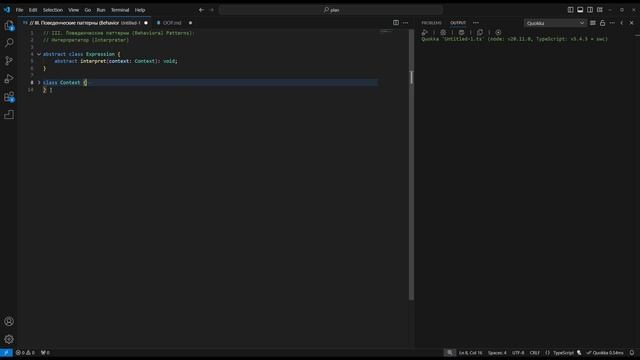
Task: Click the Quokka copy icon in output toolbar
Action: (x=480, y=32)
